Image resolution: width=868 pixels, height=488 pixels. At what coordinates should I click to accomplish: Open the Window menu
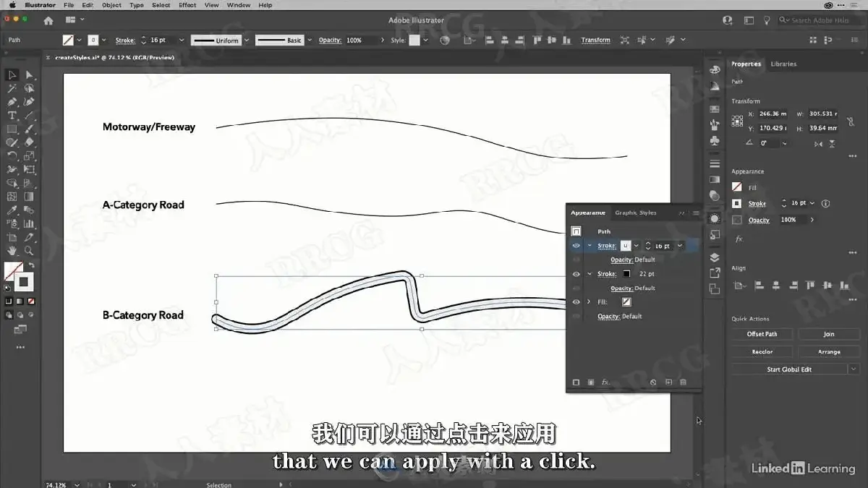(x=239, y=5)
